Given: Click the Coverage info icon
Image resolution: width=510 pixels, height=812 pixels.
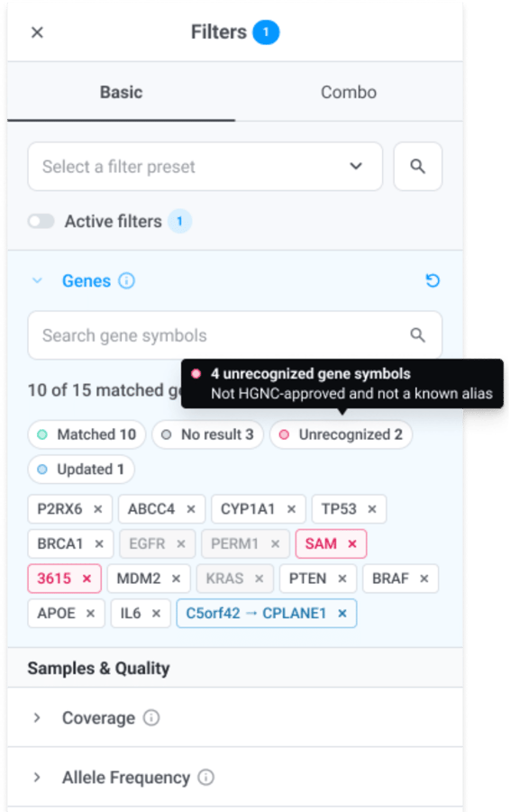Looking at the screenshot, I should click(x=151, y=717).
